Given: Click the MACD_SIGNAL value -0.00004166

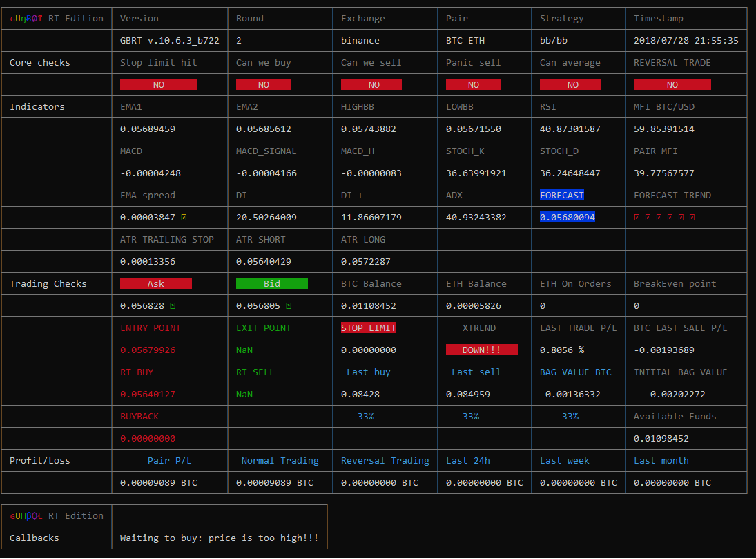Looking at the screenshot, I should pyautogui.click(x=266, y=173).
